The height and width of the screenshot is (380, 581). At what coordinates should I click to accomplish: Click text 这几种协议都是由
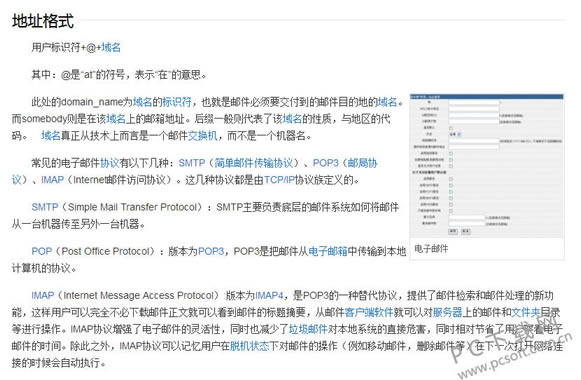pyautogui.click(x=225, y=180)
